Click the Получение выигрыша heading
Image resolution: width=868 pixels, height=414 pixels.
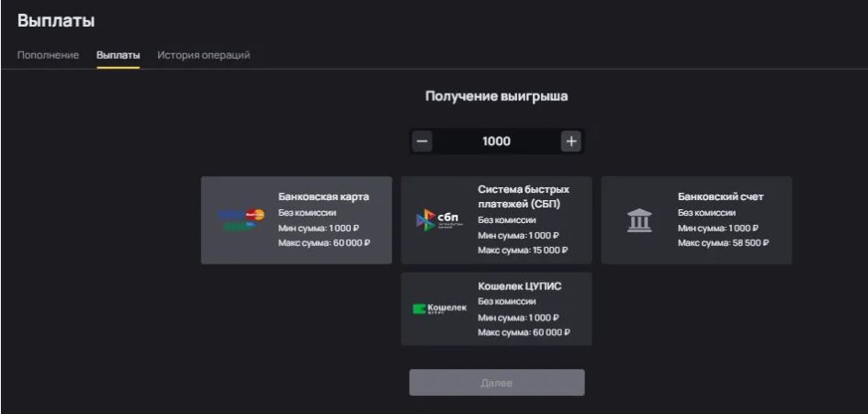click(x=496, y=95)
